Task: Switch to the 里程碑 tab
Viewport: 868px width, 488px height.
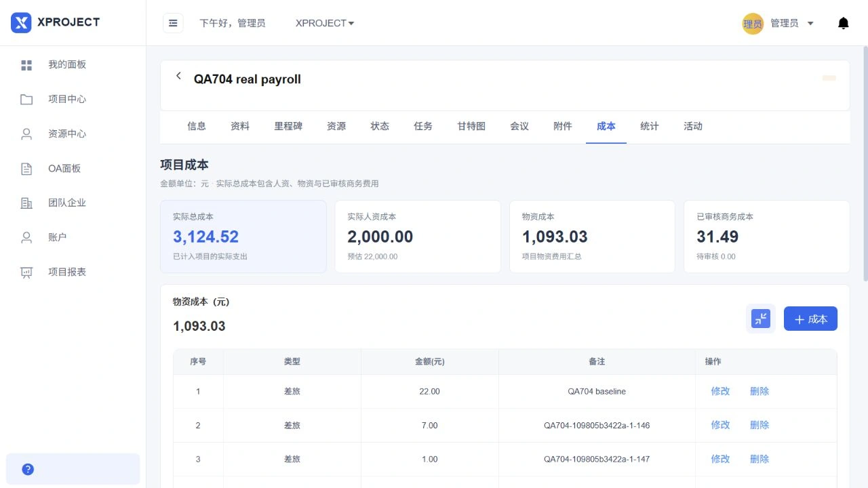Action: [x=288, y=126]
